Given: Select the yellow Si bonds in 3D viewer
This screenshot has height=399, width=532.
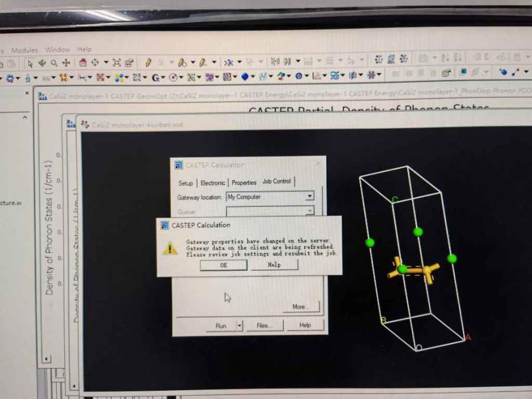Looking at the screenshot, I should tap(414, 271).
